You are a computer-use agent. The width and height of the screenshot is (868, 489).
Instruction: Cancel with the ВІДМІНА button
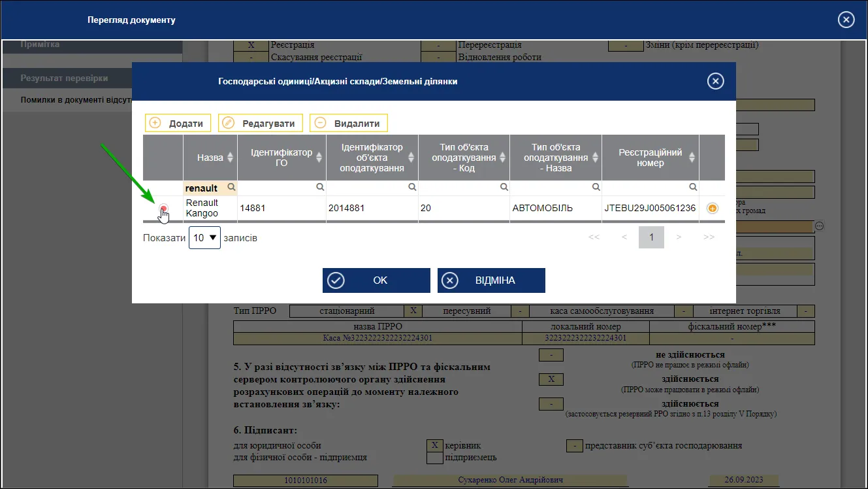pyautogui.click(x=491, y=280)
